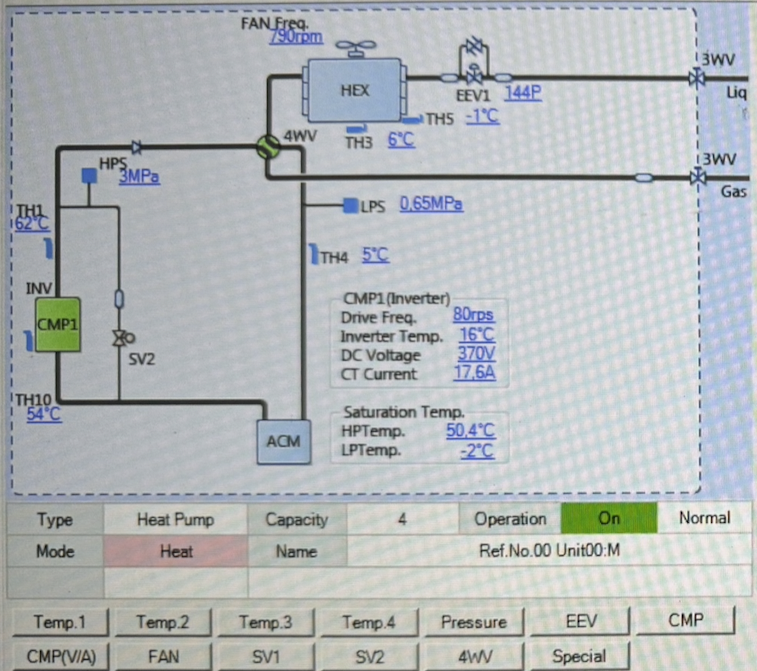Click the FAN button

point(163,657)
